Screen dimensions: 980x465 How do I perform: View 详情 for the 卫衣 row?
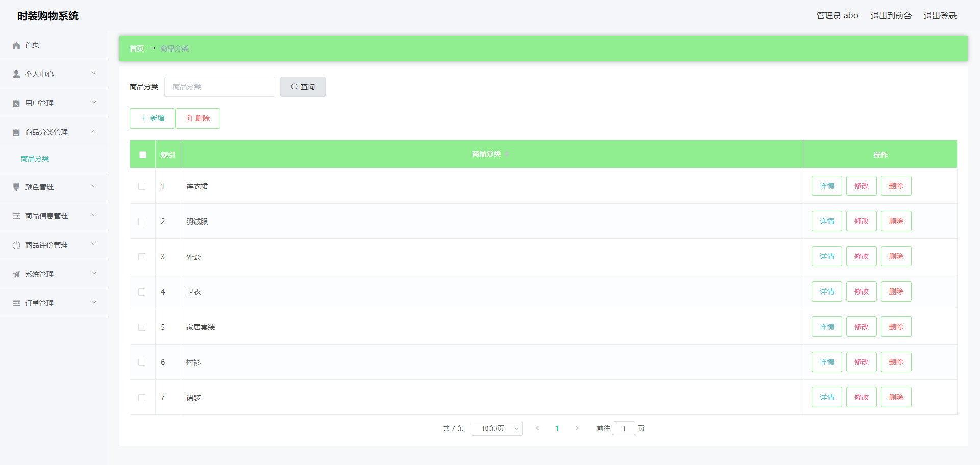pos(827,291)
